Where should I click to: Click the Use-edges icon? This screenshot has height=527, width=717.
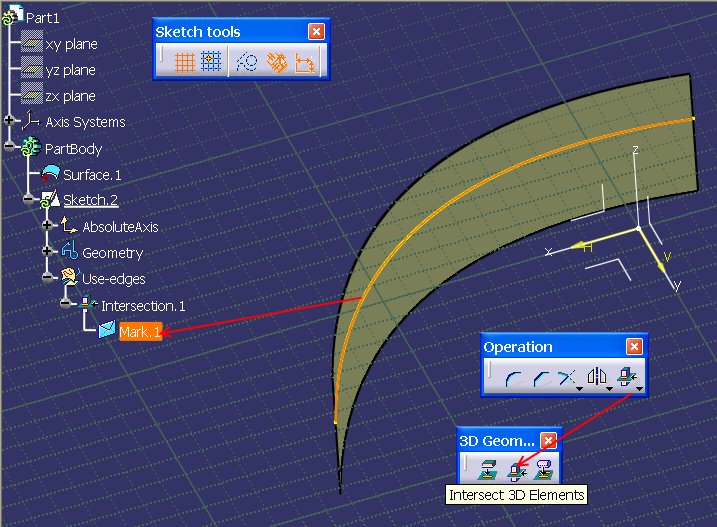(70, 276)
